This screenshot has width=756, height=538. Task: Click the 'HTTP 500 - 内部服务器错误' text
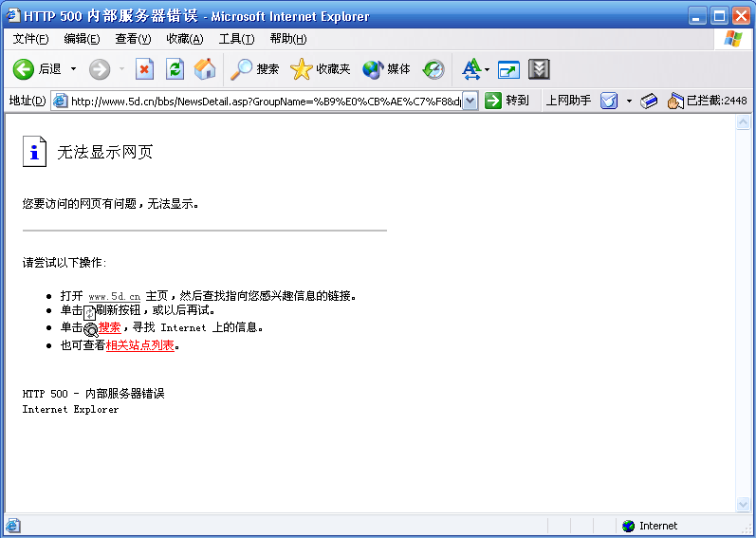[94, 394]
